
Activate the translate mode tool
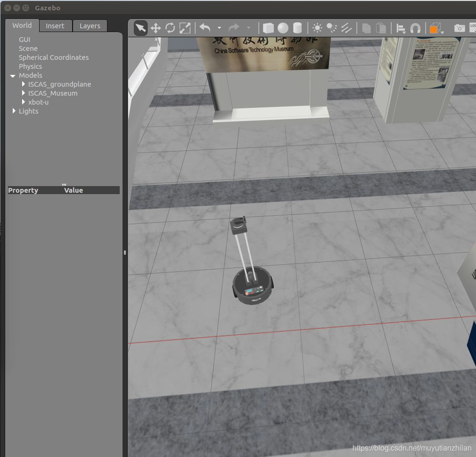pos(156,28)
